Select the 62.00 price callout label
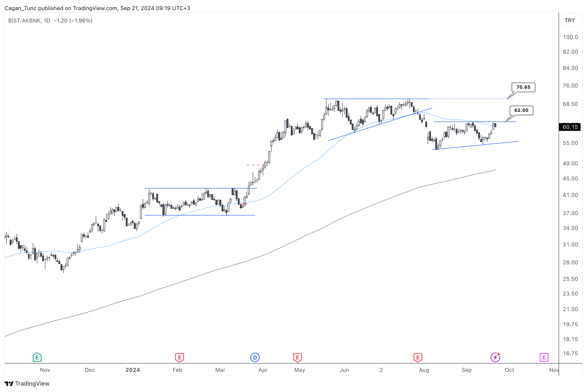Screen dimensions: 587x392 521,110
